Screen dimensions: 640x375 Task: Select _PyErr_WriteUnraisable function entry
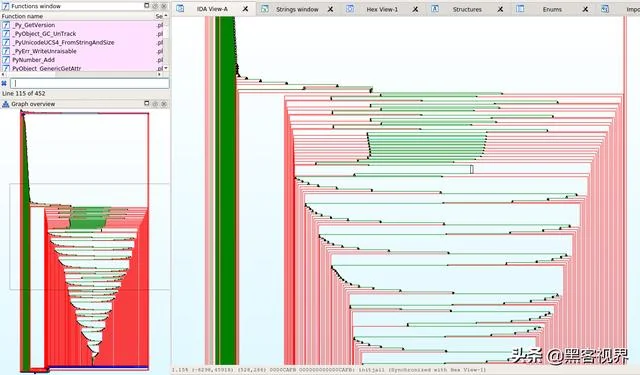[x=44, y=51]
